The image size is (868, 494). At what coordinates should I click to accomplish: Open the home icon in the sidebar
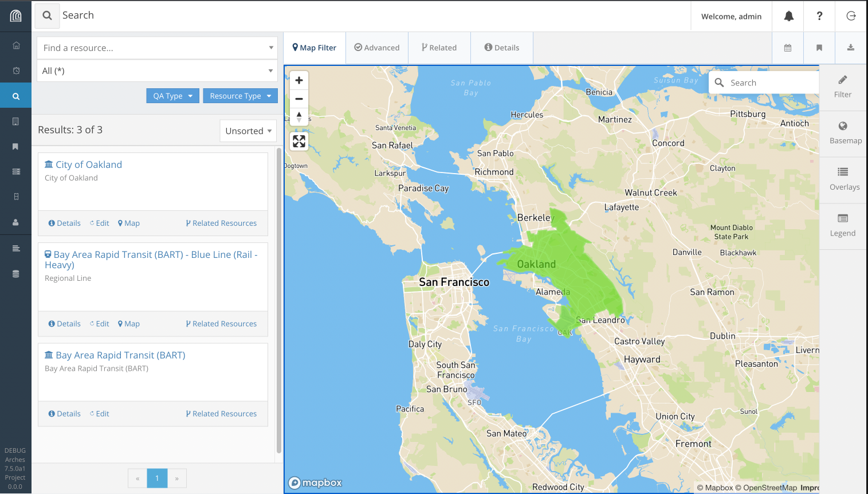tap(16, 45)
